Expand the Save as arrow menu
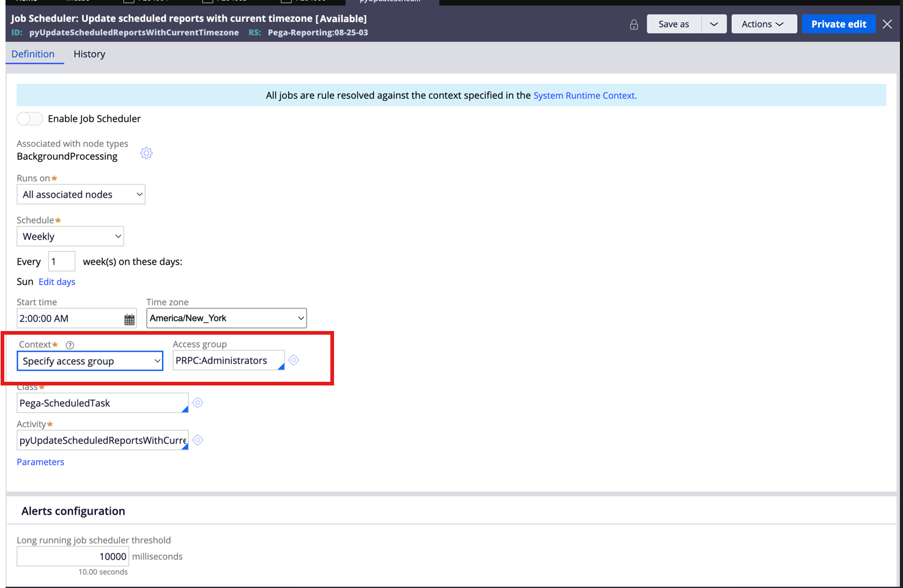Screen dimensions: 903x588 pos(714,24)
